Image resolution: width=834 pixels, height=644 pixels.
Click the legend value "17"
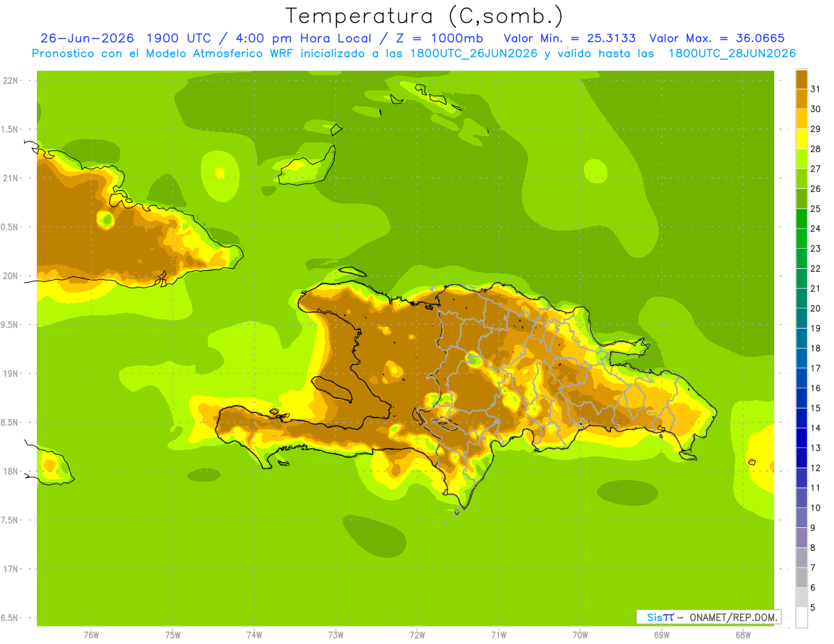pyautogui.click(x=815, y=368)
